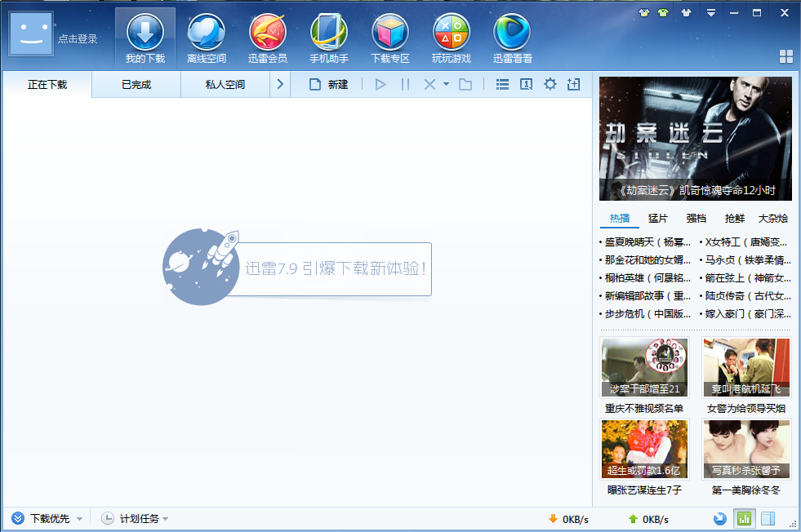Click the task list view icon
The height and width of the screenshot is (532, 801).
coord(503,84)
